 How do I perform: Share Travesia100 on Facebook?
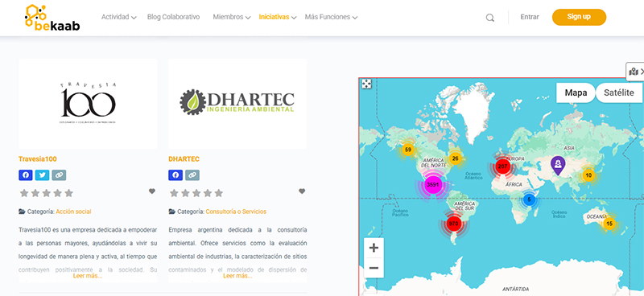coord(26,175)
